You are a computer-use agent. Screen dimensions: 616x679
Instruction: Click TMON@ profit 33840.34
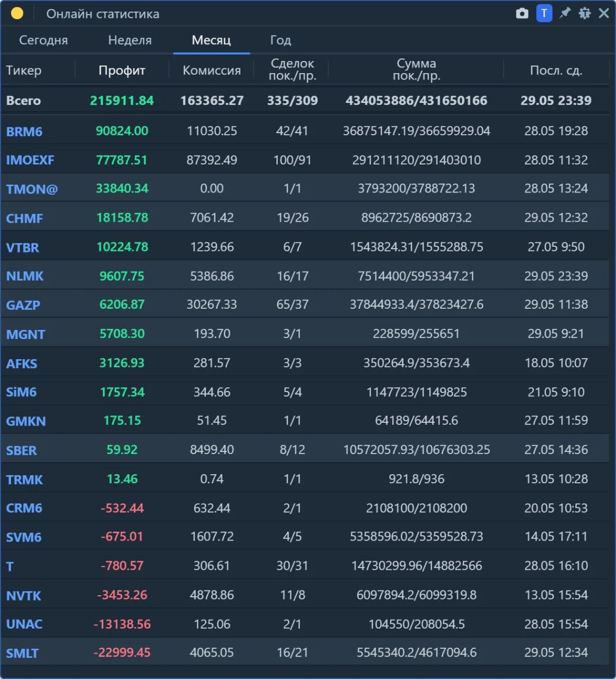pyautogui.click(x=122, y=189)
